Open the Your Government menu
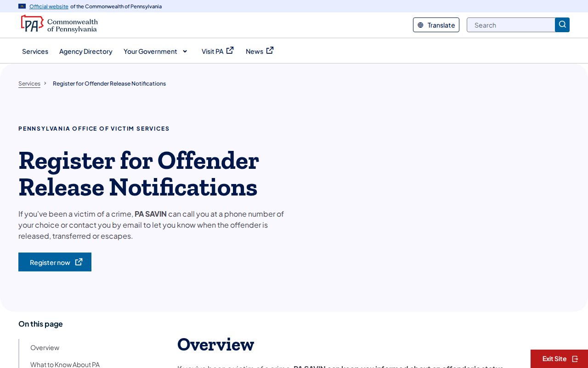The image size is (588, 368). (150, 52)
